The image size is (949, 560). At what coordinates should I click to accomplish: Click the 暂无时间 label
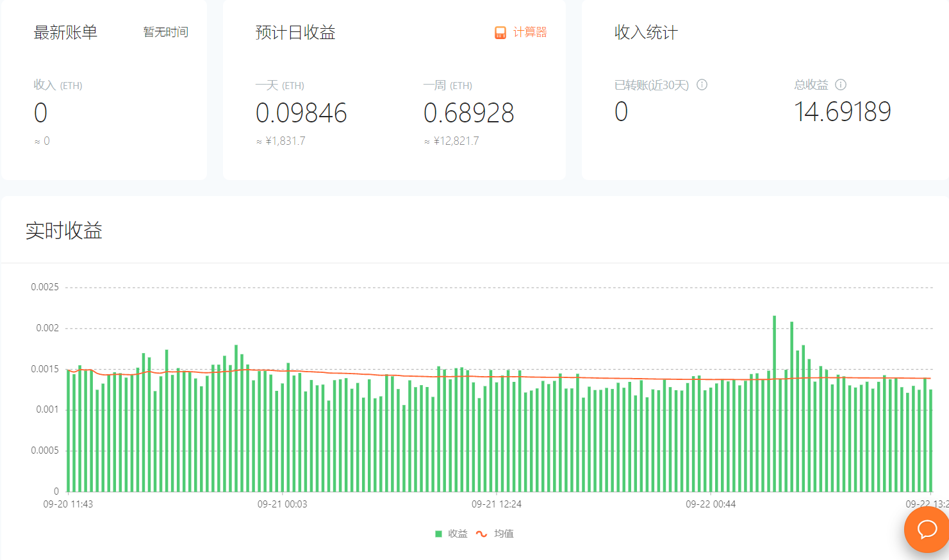166,32
